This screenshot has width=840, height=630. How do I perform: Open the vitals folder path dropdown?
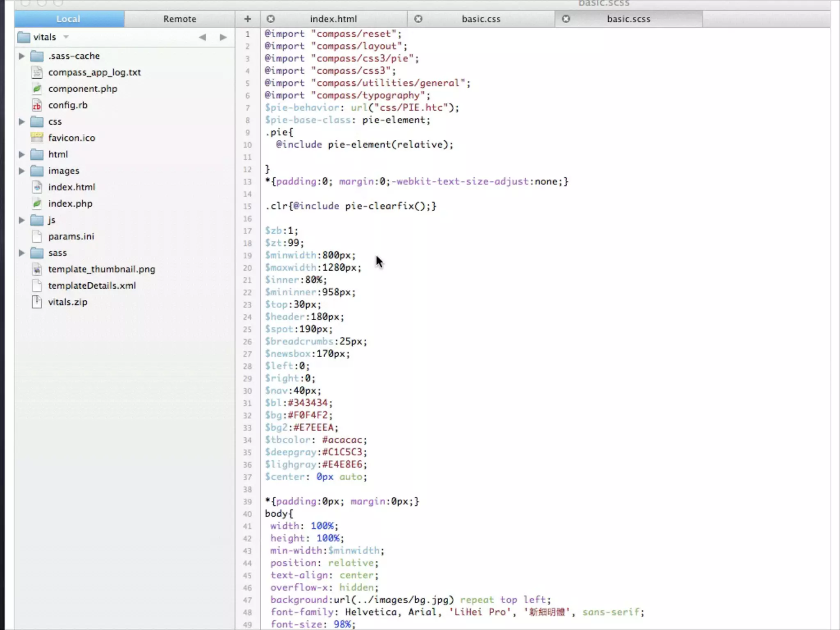pos(66,37)
